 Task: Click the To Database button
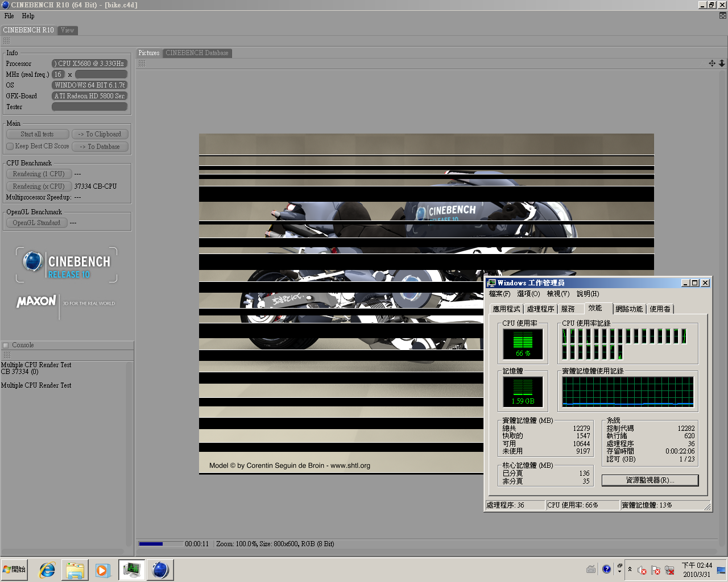coord(100,147)
